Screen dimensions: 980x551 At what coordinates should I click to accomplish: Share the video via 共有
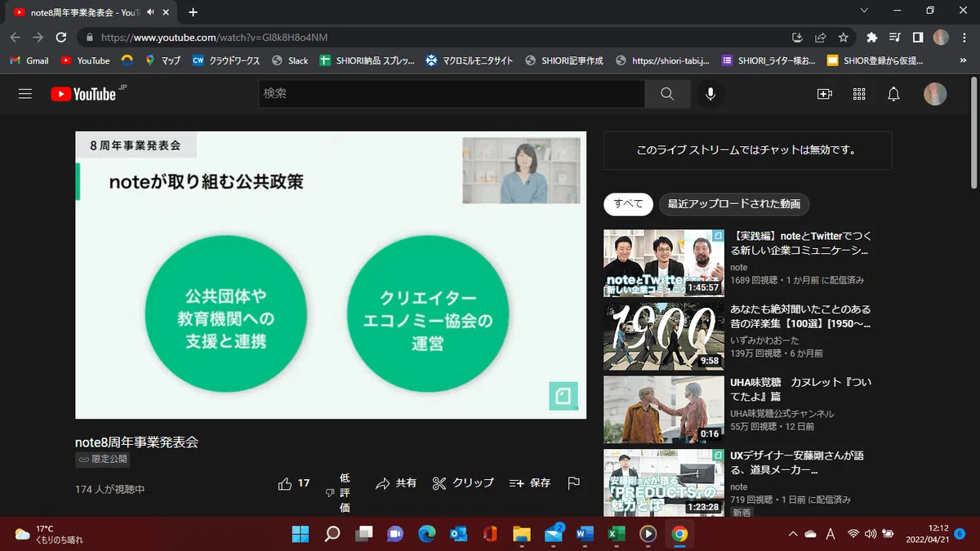(396, 483)
